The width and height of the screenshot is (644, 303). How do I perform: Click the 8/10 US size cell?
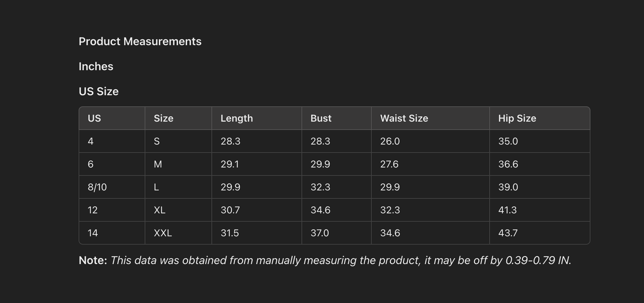tap(97, 188)
